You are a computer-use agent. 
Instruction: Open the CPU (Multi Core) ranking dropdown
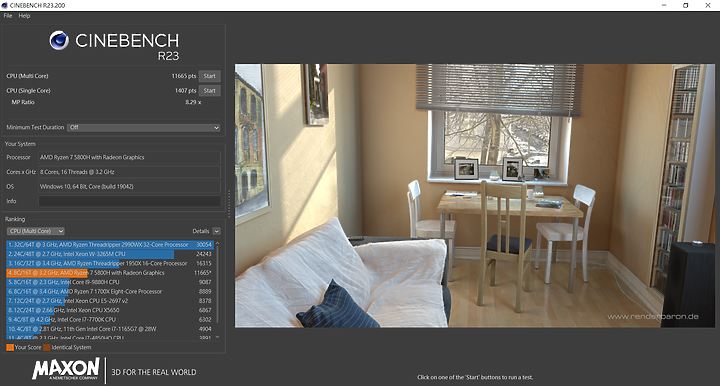(35, 231)
